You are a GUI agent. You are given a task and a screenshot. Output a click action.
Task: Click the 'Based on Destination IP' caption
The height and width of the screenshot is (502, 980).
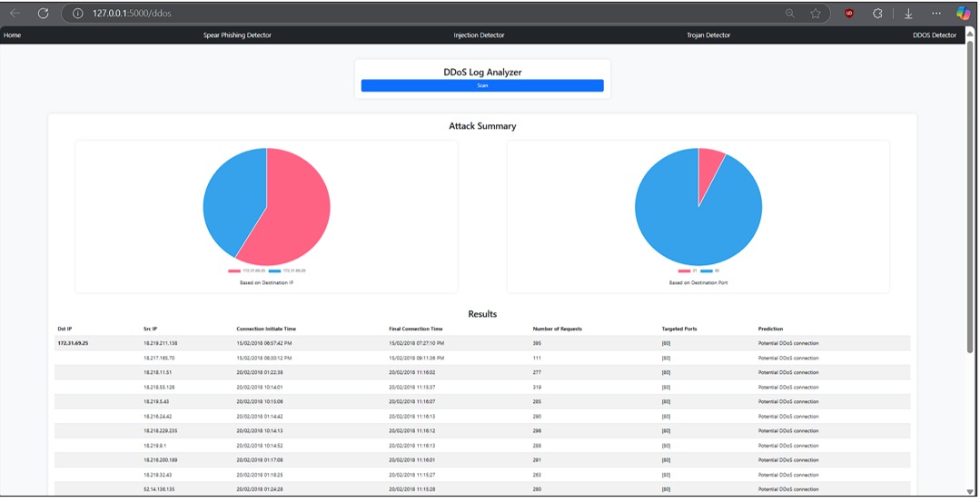[x=267, y=283]
